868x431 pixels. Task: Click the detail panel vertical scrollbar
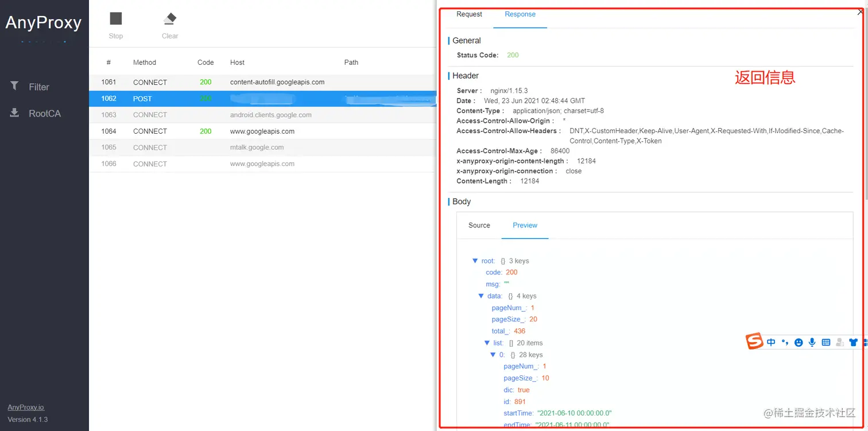pos(865,103)
